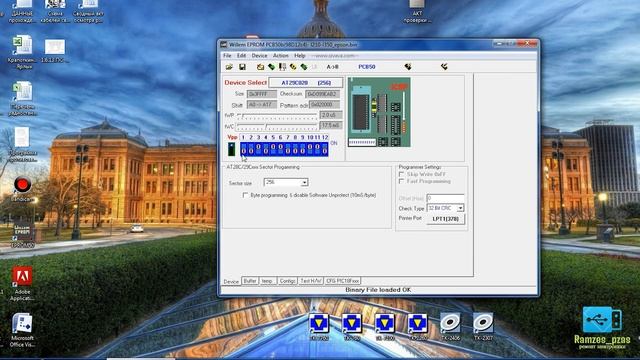
Task: Click the toolbar icon showing two vertical bars
Action: pos(282,67)
